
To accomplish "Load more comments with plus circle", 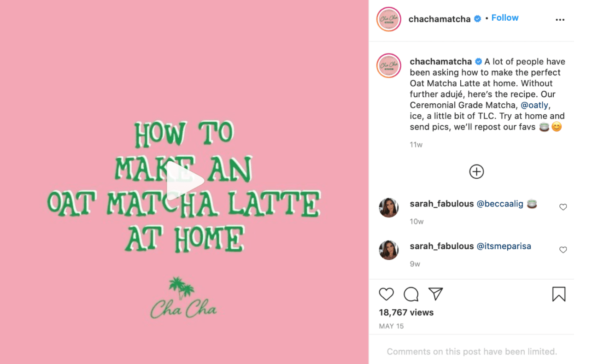I will pos(476,171).
